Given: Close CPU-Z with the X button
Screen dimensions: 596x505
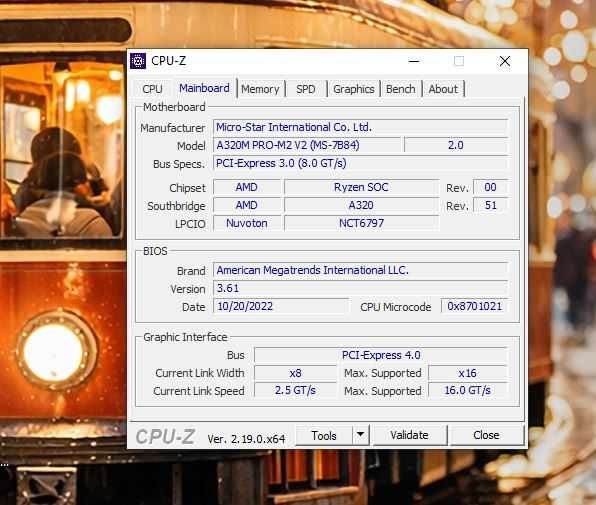Looking at the screenshot, I should pyautogui.click(x=505, y=61).
